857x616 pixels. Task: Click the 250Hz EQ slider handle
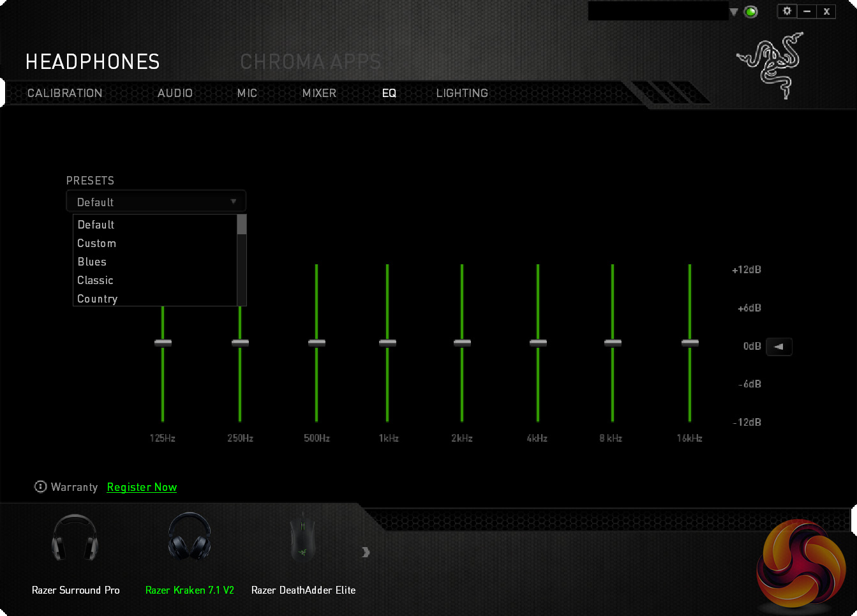click(x=240, y=343)
